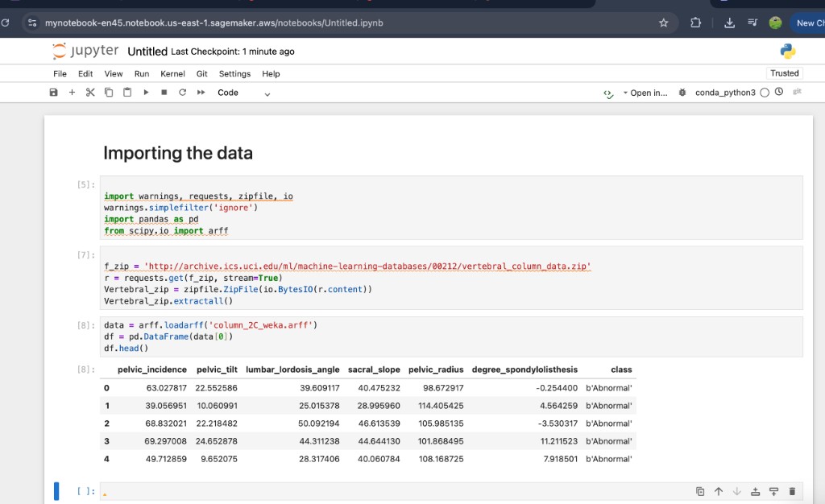Open the browser profile avatar
The width and height of the screenshot is (825, 504).
(x=775, y=23)
